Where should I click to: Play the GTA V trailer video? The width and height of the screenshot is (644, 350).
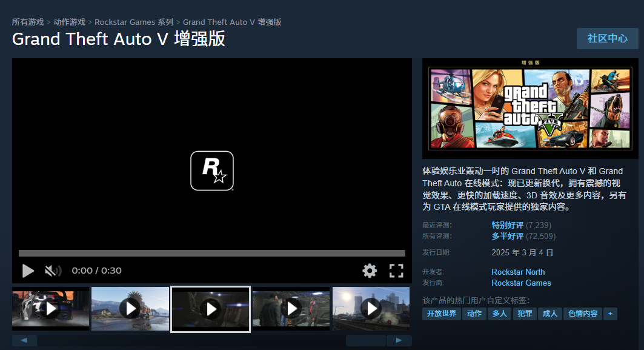tap(28, 271)
